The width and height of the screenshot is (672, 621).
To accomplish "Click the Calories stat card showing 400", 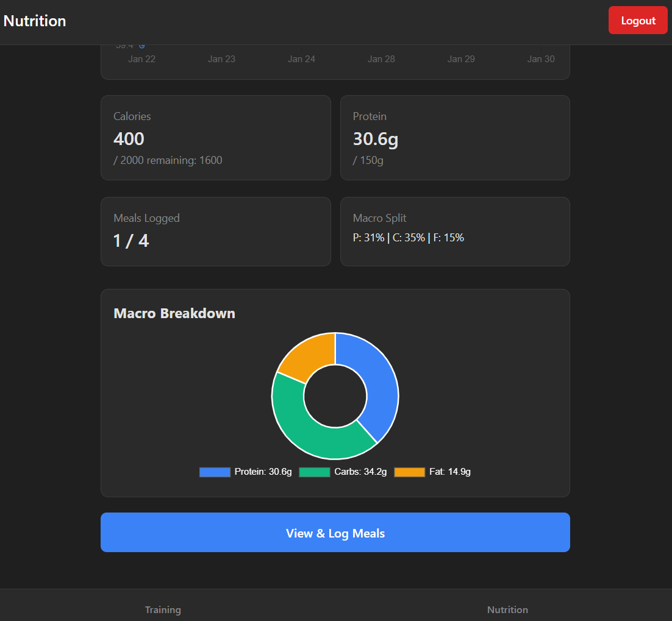I will [x=215, y=137].
